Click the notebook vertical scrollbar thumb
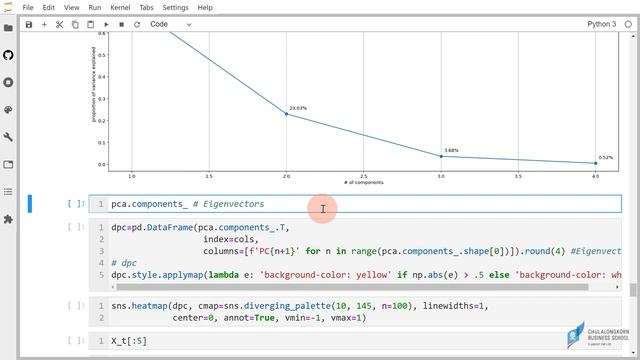The width and height of the screenshot is (640, 360). [x=633, y=289]
